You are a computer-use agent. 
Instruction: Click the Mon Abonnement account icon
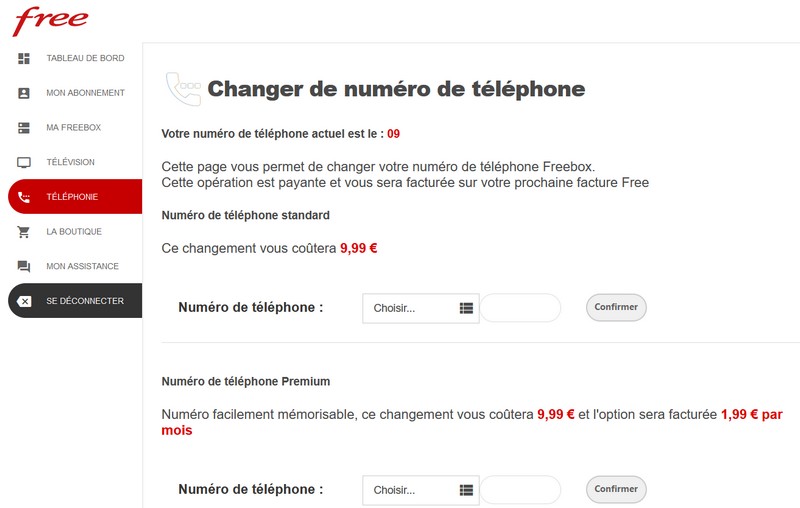[x=24, y=93]
